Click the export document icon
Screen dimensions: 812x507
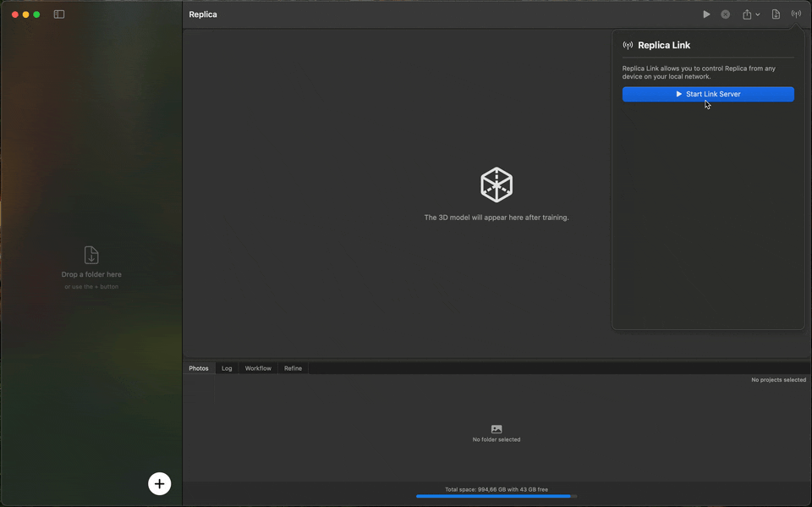click(x=775, y=14)
